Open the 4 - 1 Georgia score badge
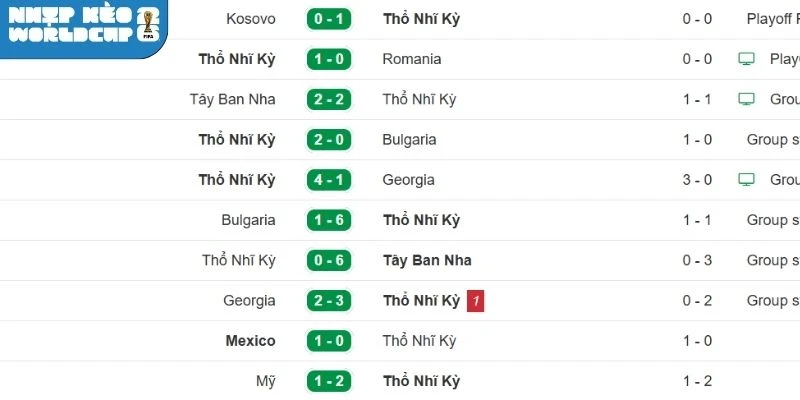 329,180
